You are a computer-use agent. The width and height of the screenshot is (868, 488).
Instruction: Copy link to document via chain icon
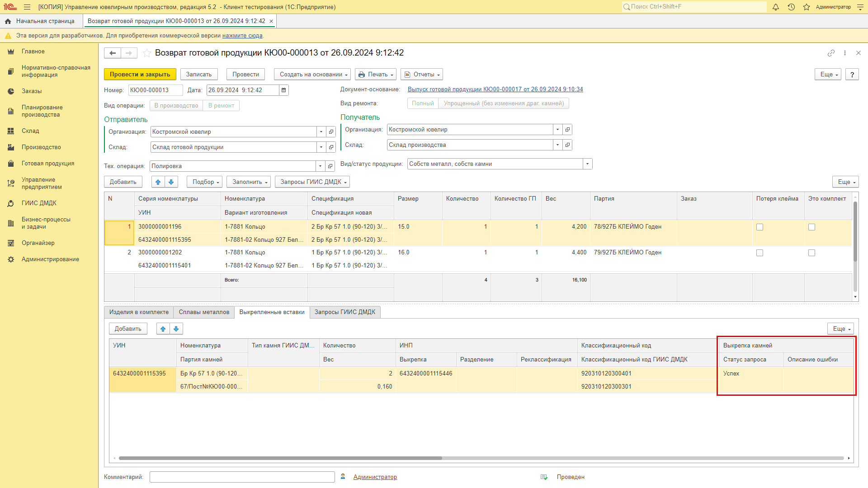point(831,53)
